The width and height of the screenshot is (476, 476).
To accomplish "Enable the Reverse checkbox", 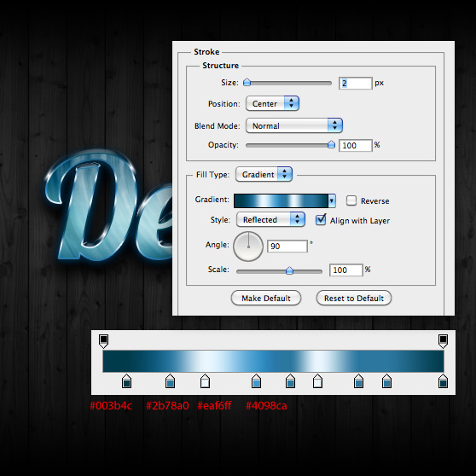I will (351, 200).
